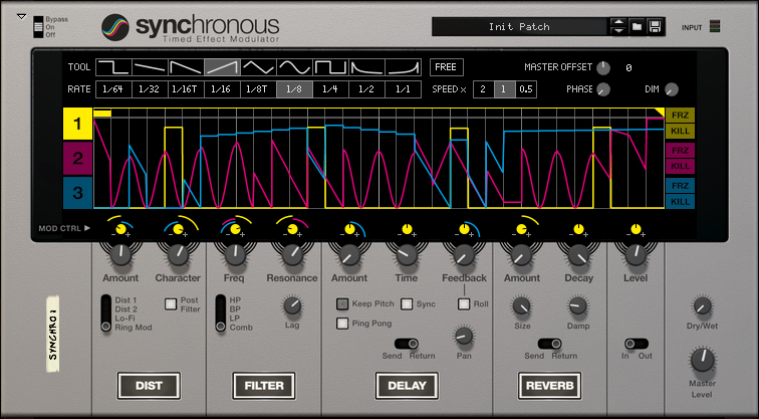Select curve 2 in the modulation editor

click(x=78, y=158)
